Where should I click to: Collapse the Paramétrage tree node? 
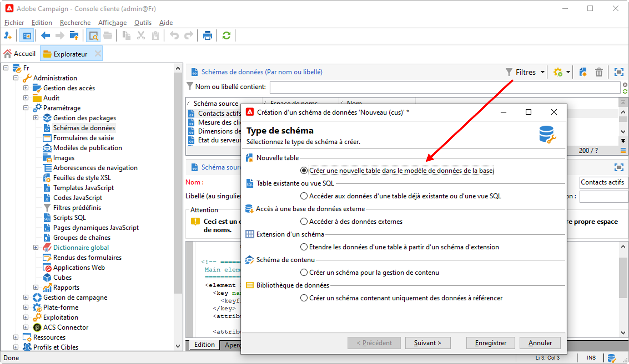[x=26, y=108]
